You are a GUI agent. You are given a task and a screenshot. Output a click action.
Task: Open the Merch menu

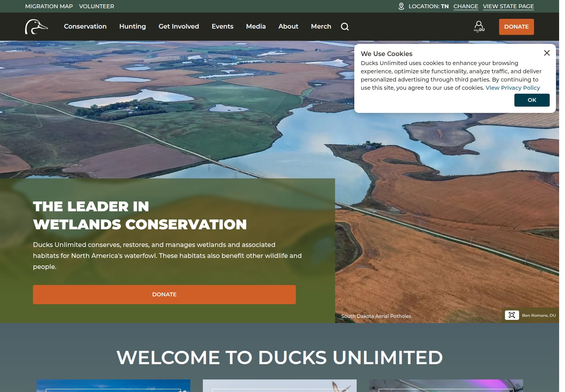(x=321, y=26)
